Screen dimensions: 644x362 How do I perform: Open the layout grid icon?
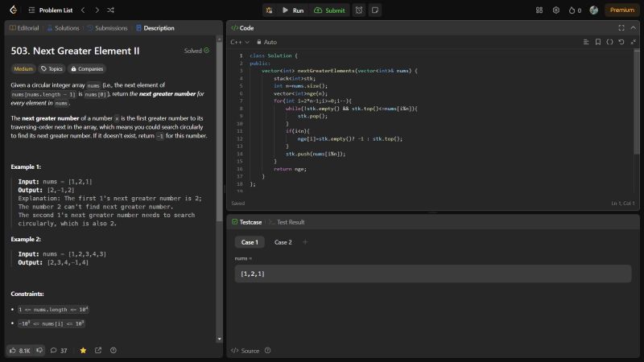(x=539, y=10)
